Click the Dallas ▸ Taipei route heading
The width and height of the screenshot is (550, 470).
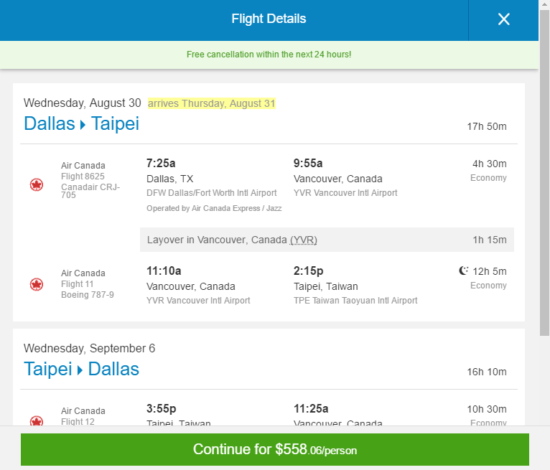point(81,124)
